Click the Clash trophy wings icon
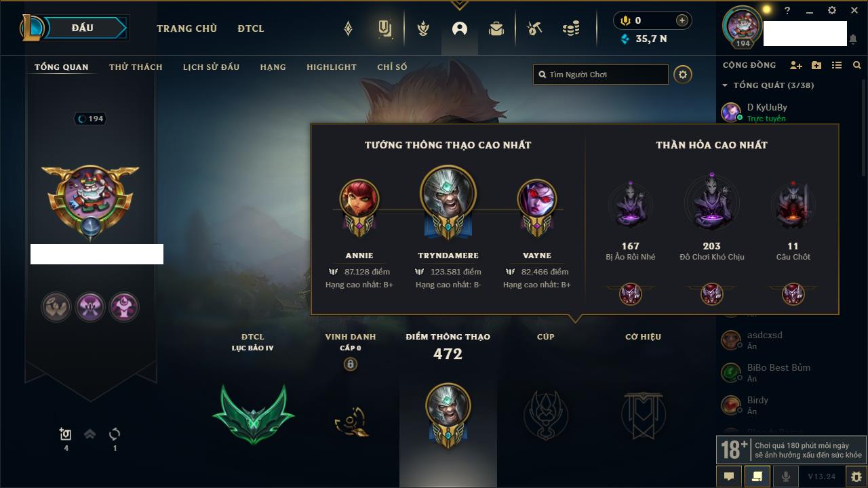 click(x=423, y=28)
